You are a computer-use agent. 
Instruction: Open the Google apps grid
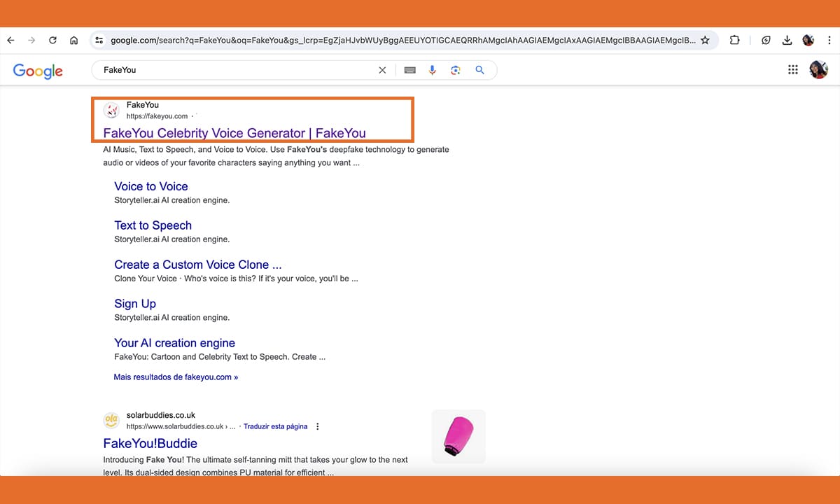point(793,69)
